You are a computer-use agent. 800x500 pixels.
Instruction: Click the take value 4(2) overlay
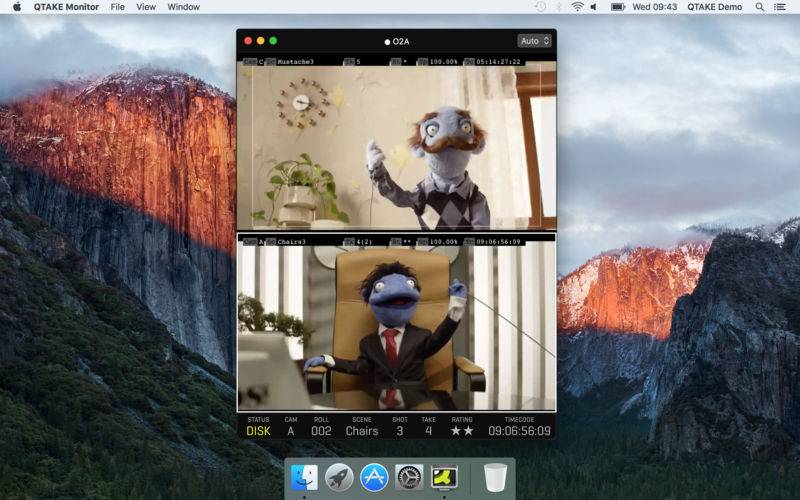364,242
